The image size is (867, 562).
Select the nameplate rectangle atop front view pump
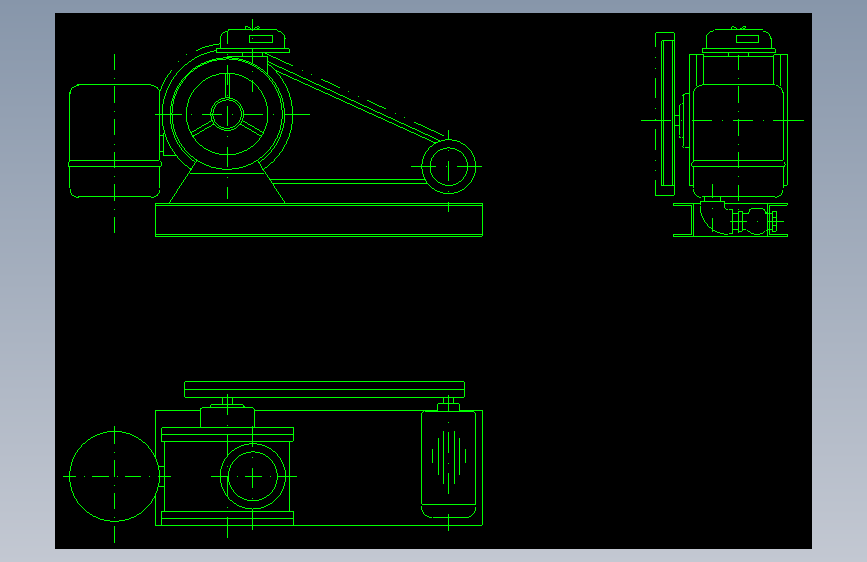pyautogui.click(x=261, y=39)
